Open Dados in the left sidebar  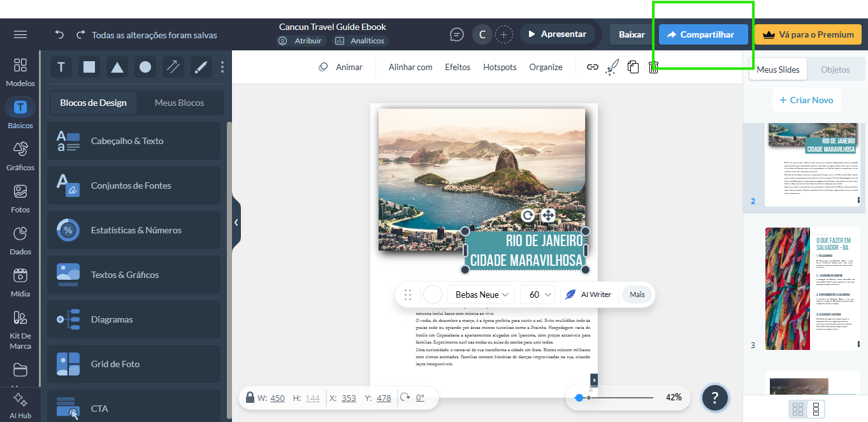[x=20, y=240]
